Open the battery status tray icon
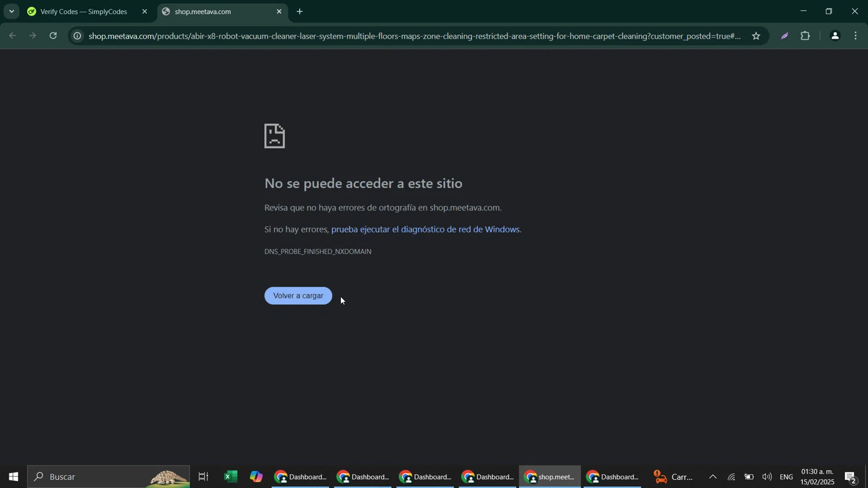This screenshot has height=488, width=868. click(749, 477)
